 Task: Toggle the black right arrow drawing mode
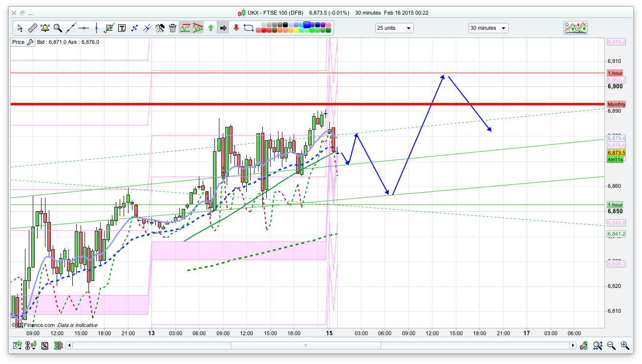coord(223,28)
